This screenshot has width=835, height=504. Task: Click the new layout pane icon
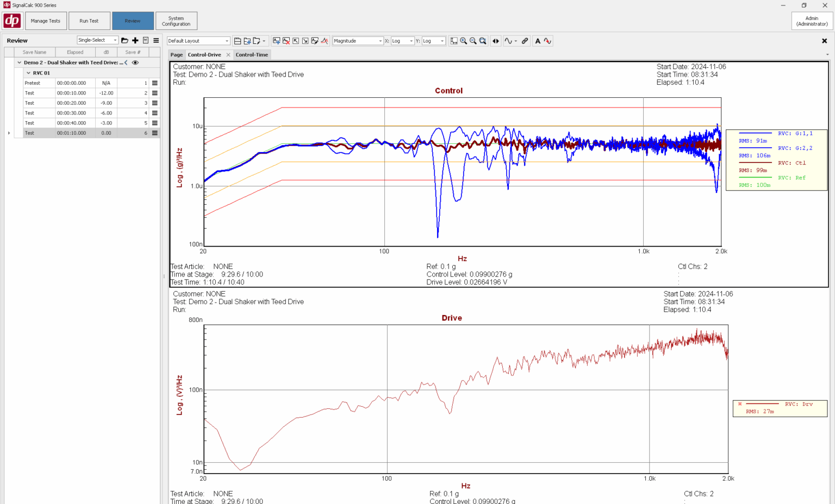point(238,41)
